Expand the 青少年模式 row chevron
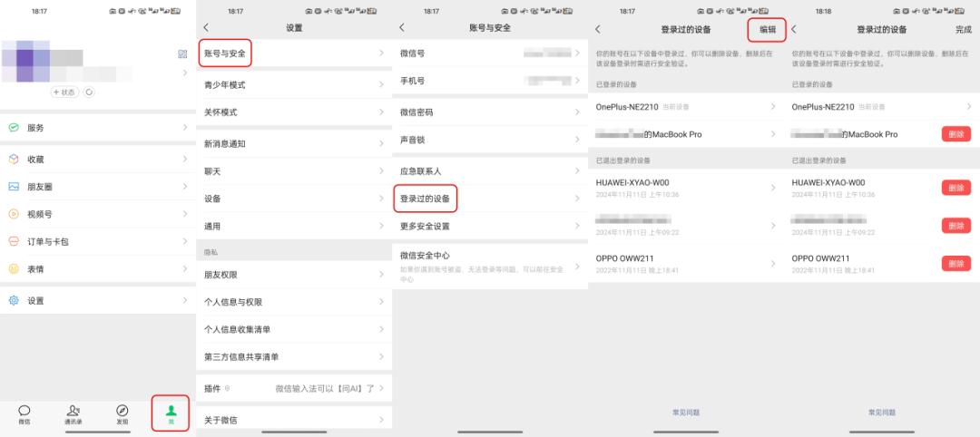Viewport: 980px width, 437px height. pos(380,85)
